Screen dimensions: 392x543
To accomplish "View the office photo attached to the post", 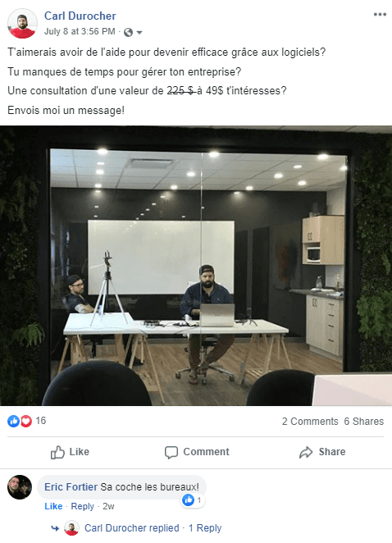I will 196,266.
